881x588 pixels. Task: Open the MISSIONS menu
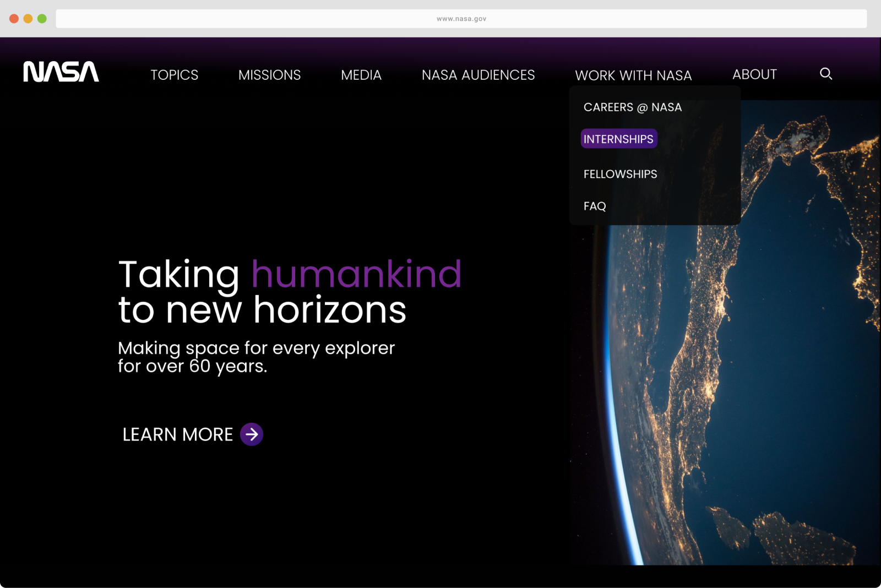(269, 75)
